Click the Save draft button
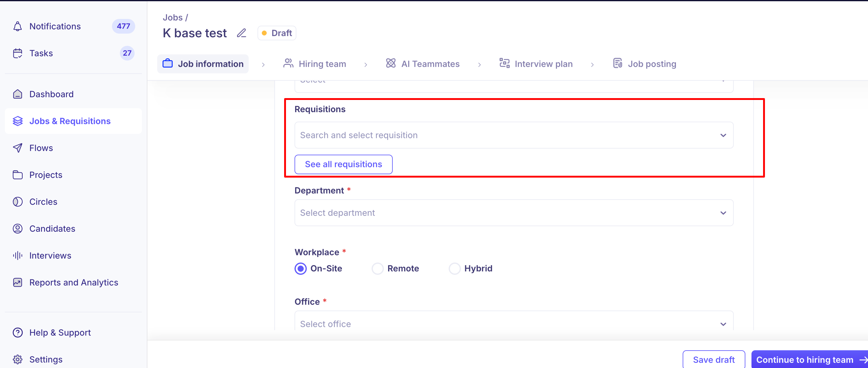 point(714,359)
